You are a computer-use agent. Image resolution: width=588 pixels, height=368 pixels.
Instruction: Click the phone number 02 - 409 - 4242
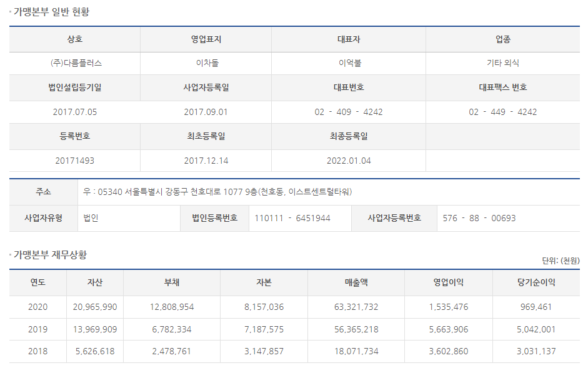click(349, 112)
